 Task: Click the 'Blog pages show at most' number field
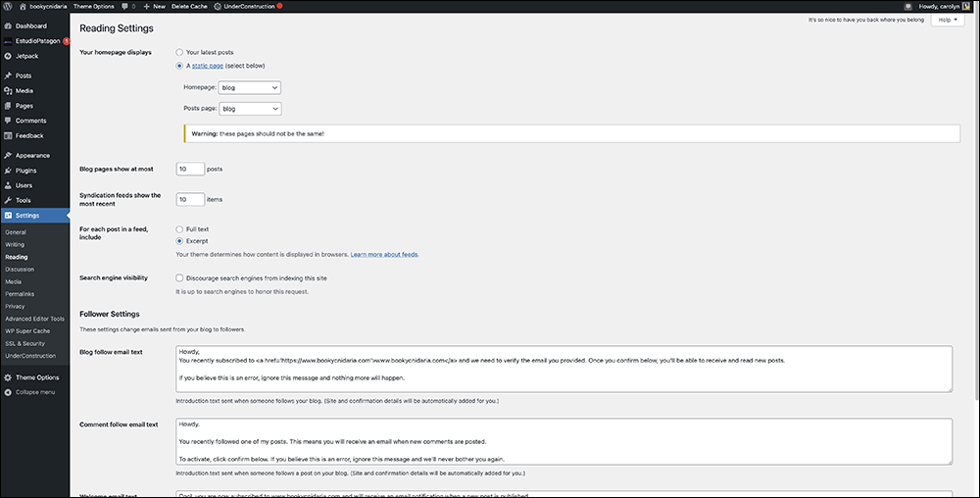[x=190, y=169]
